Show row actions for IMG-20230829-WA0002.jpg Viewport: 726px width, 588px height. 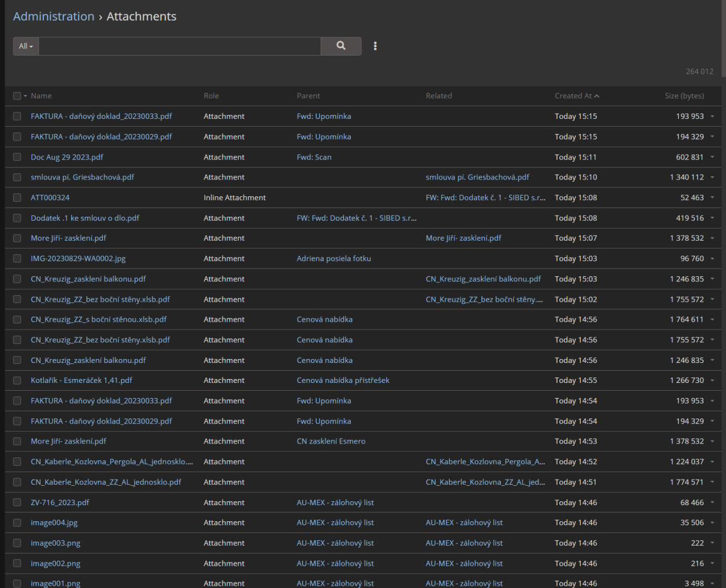(x=712, y=258)
